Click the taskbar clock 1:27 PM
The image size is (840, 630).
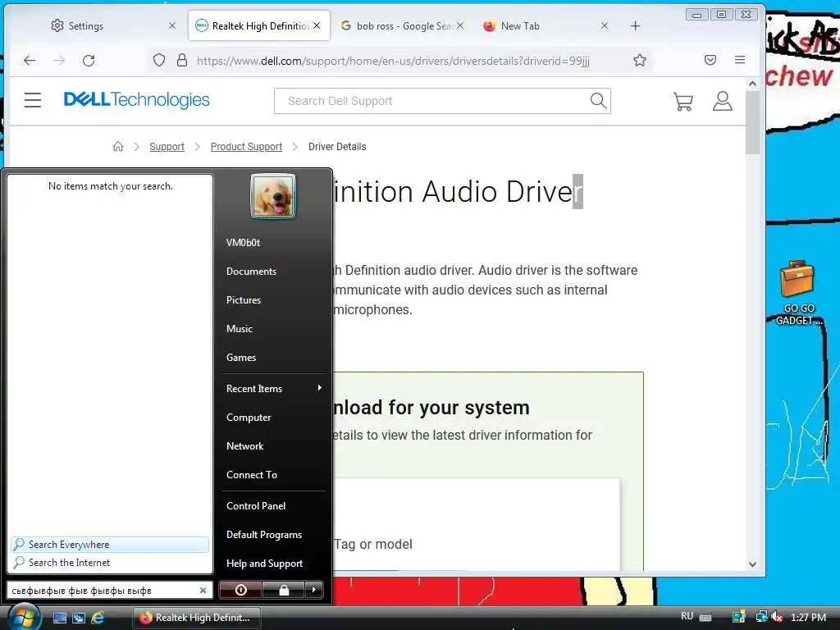(808, 617)
